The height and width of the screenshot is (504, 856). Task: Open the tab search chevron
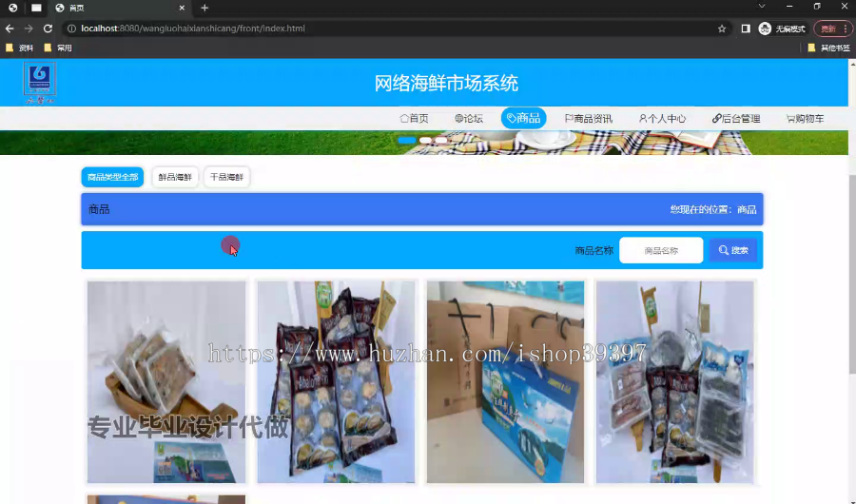coord(762,7)
